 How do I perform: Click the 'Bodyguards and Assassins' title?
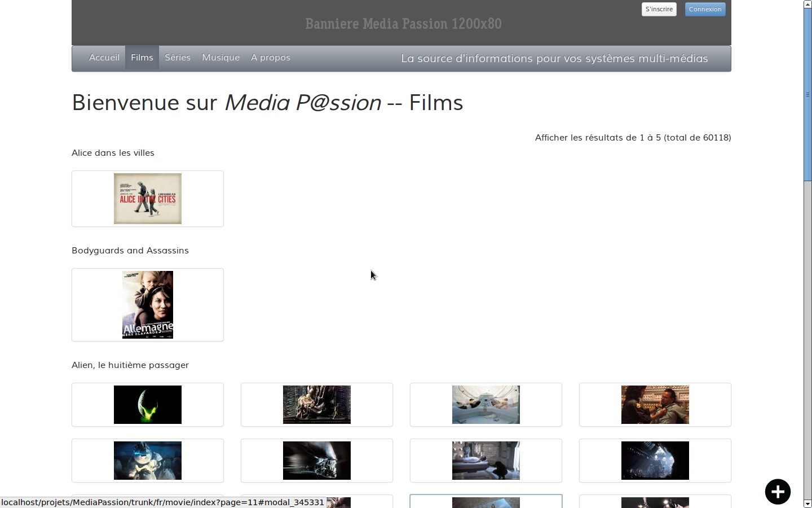tap(130, 251)
